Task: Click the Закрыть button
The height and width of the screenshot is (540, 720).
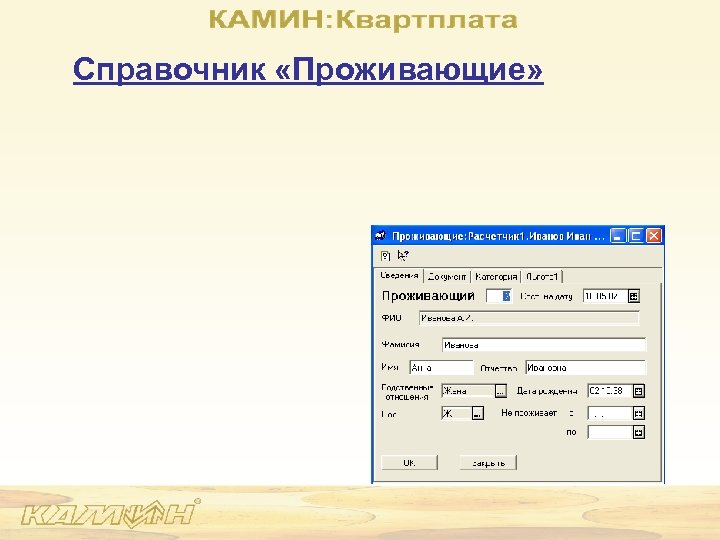Action: click(x=488, y=462)
